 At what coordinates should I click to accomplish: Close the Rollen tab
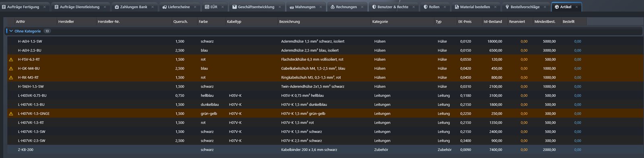445,7
